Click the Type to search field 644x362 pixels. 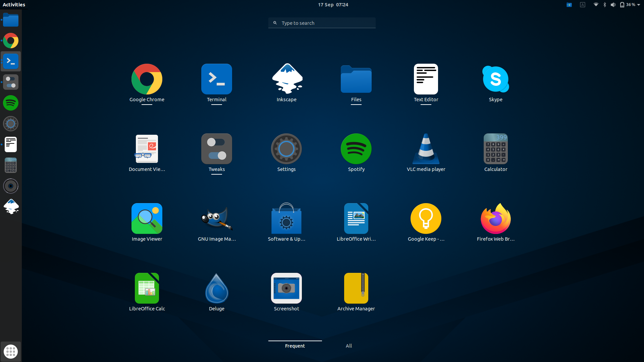[x=322, y=23]
